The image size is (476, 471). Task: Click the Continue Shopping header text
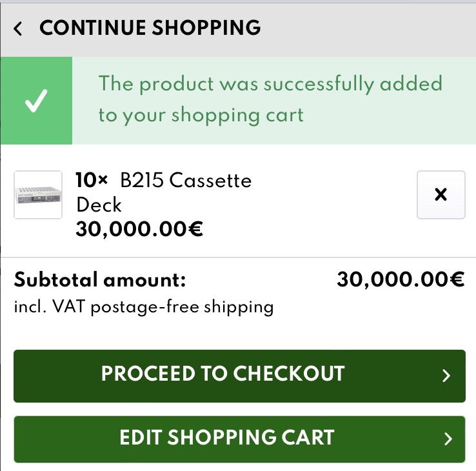point(150,28)
